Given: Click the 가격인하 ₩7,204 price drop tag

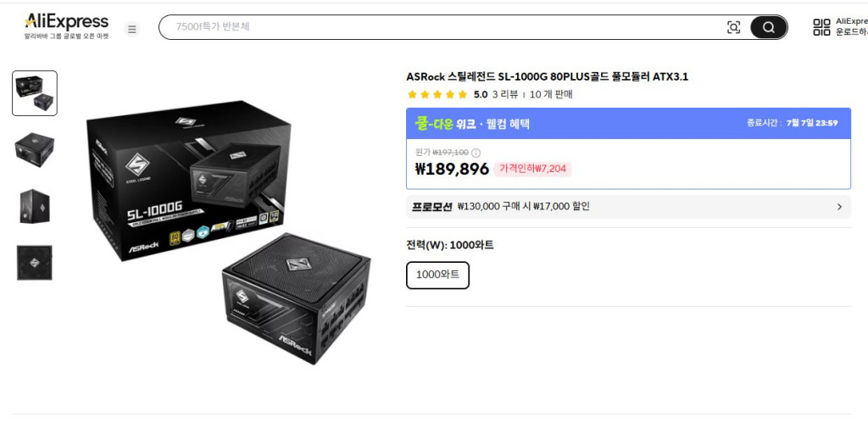Looking at the screenshot, I should (x=532, y=169).
